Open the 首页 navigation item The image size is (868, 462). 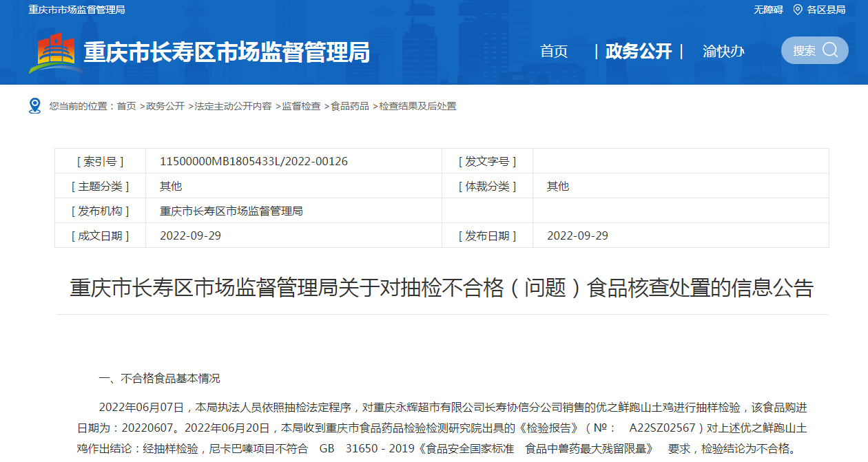(554, 52)
